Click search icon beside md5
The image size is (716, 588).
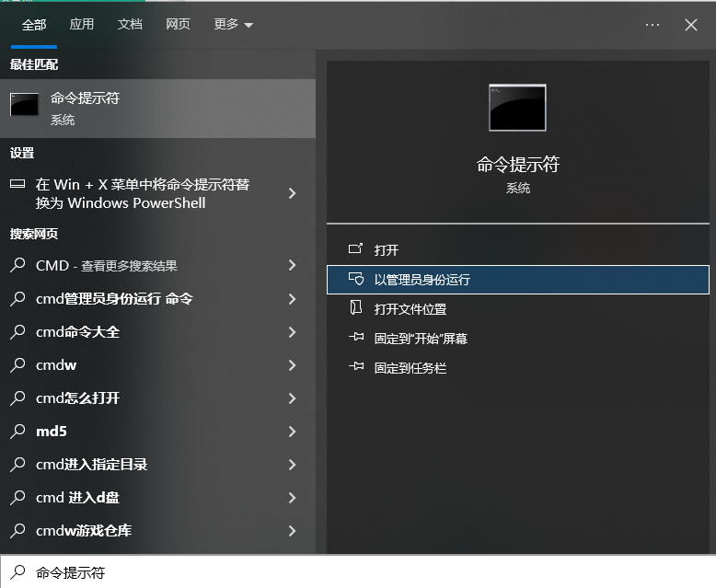17,431
